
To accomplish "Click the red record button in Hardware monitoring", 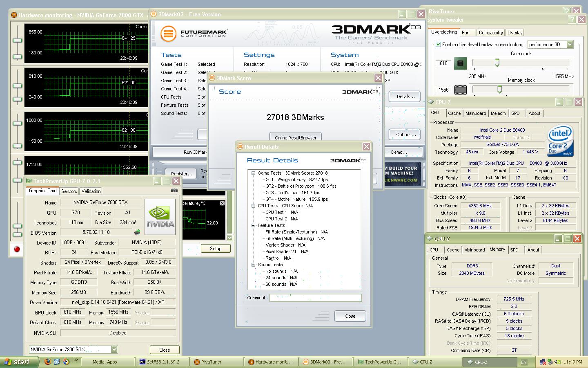I will pyautogui.click(x=17, y=249).
